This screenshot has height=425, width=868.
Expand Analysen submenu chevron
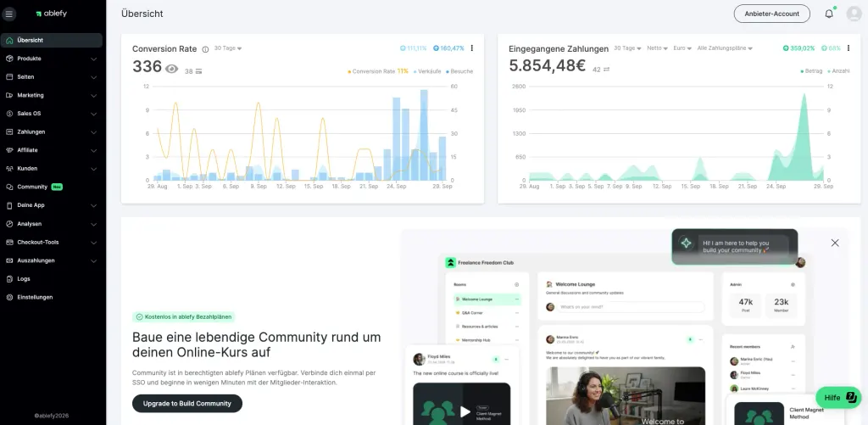93,224
